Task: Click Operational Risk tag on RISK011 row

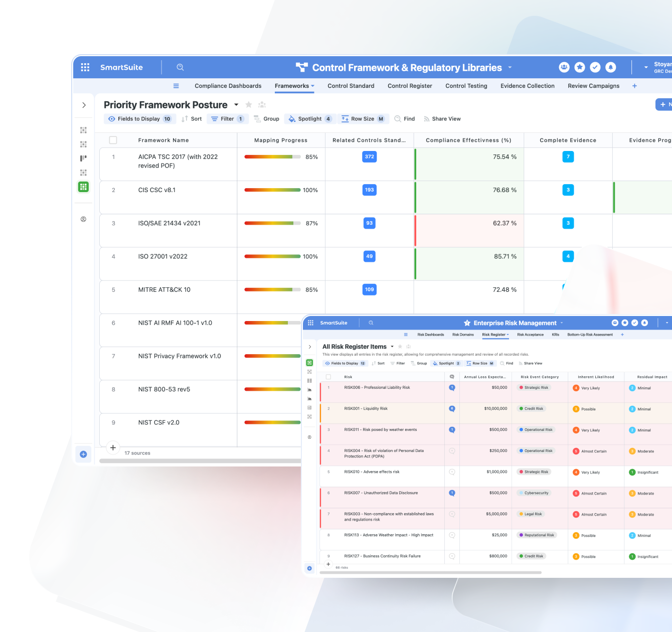Action: coord(536,430)
